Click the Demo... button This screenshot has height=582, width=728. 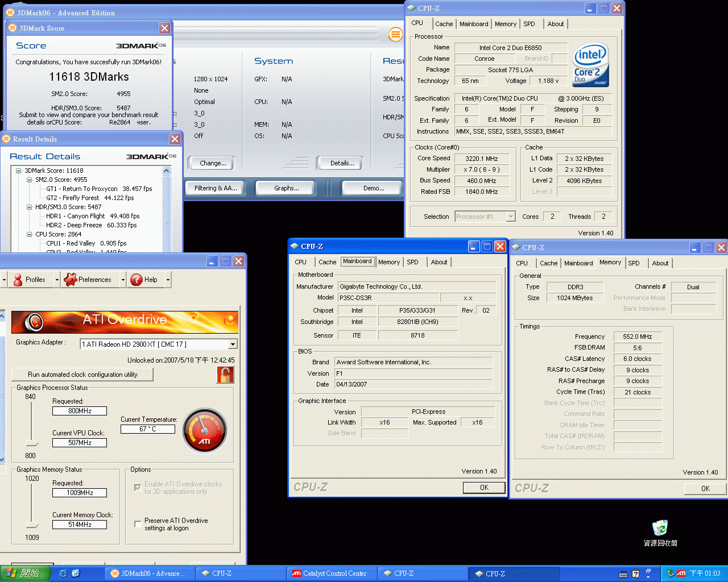[x=374, y=188]
